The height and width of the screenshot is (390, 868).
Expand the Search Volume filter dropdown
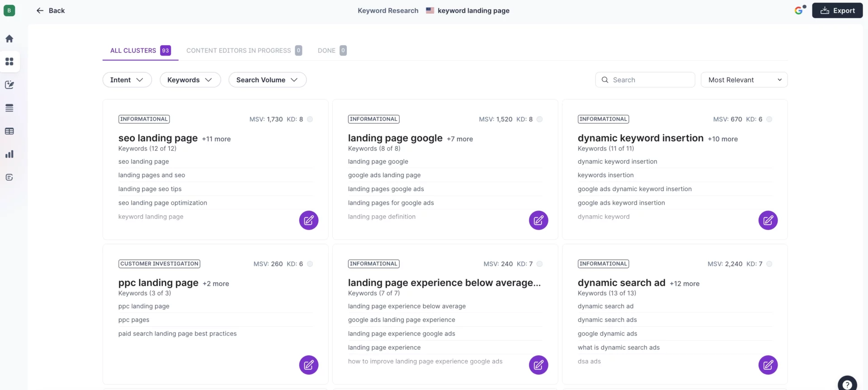(x=267, y=80)
